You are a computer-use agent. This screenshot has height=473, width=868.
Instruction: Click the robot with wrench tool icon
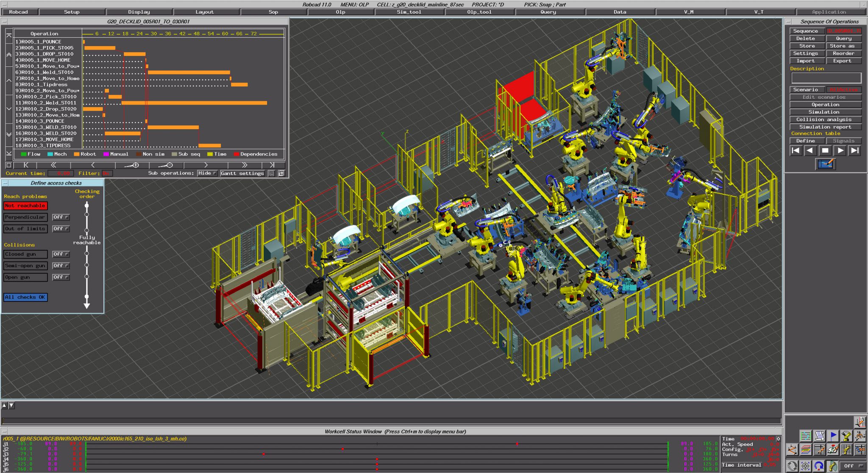click(846, 436)
